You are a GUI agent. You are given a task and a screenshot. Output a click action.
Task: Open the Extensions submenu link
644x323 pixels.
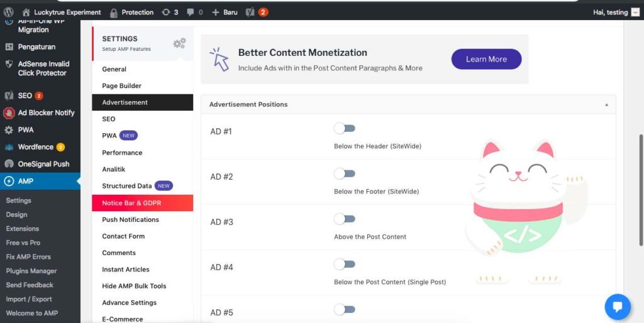(x=23, y=229)
